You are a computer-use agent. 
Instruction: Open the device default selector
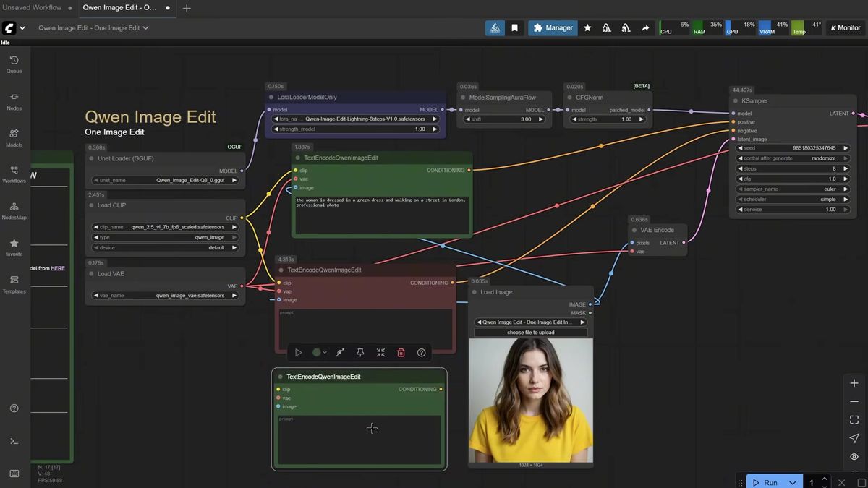[166, 247]
